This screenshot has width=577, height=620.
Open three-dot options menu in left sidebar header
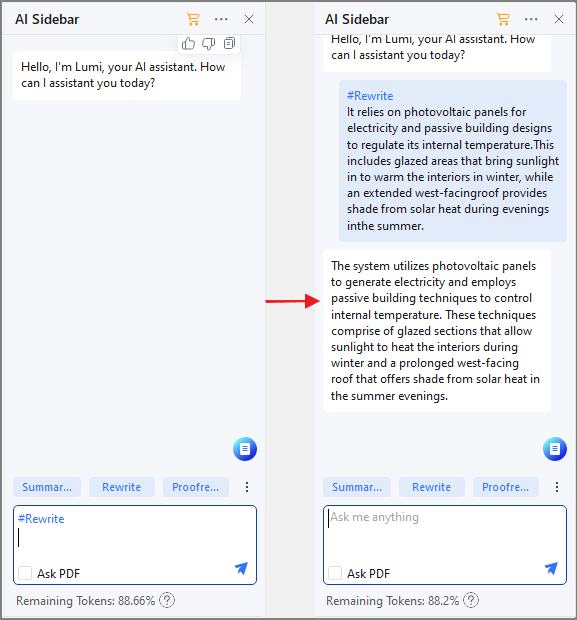[x=221, y=19]
